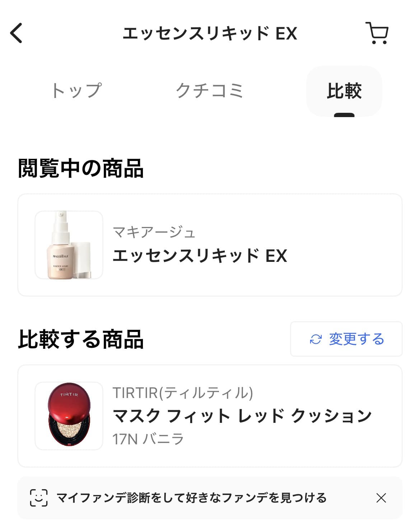Tap the 17N バニラ shade label
Viewport: 420px width, 532px height.
point(148,439)
